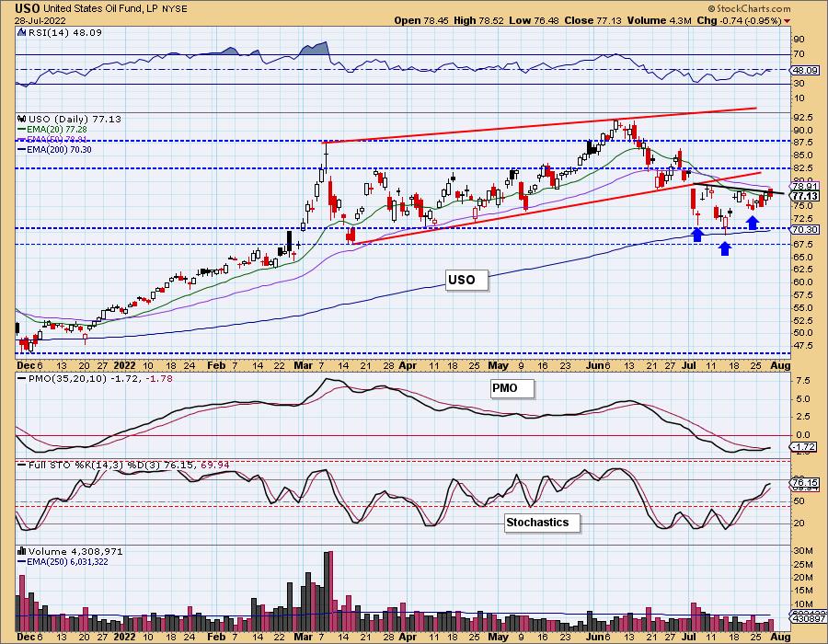
Task: Click the 76.15 value tag on Stochastics axis
Action: tap(805, 482)
